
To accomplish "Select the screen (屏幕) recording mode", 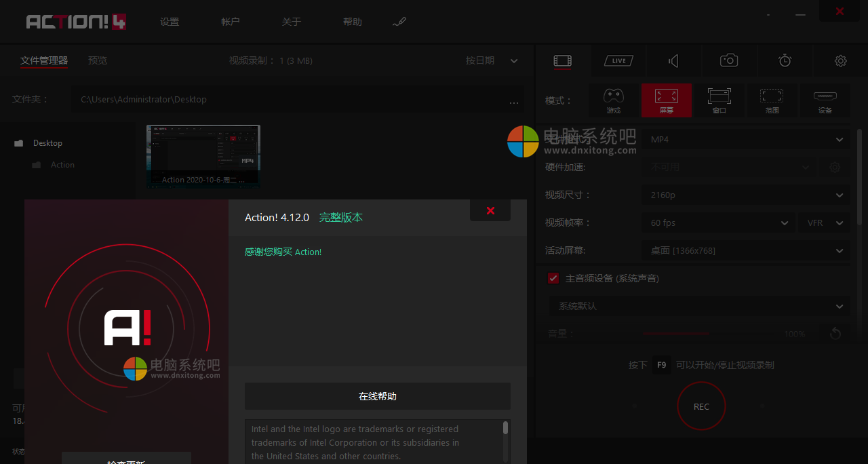I will coord(667,100).
